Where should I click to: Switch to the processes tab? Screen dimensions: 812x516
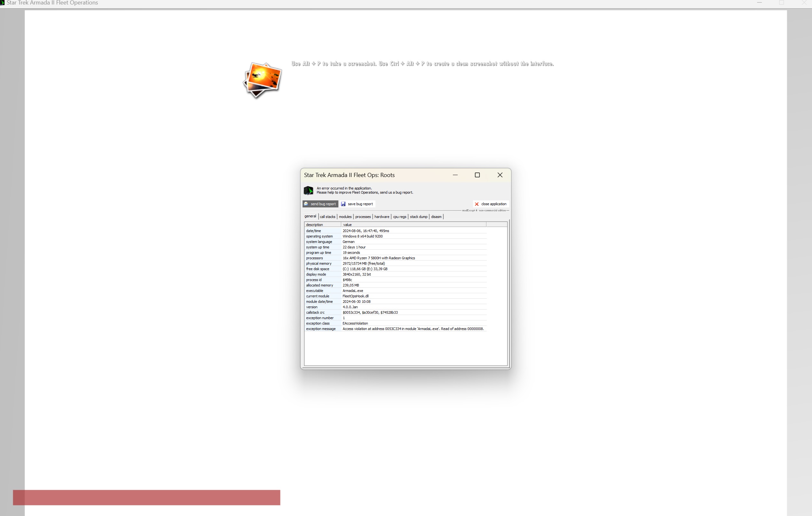tap(363, 217)
